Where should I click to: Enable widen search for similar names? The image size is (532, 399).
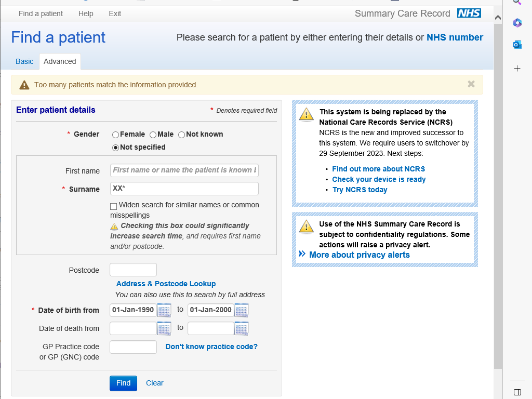tap(114, 206)
